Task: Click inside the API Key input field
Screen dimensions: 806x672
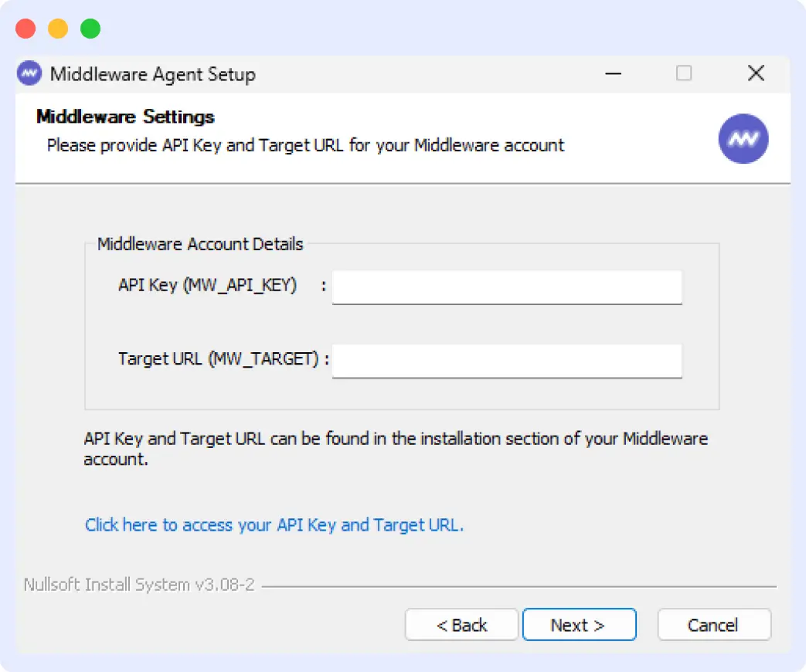Action: click(506, 287)
